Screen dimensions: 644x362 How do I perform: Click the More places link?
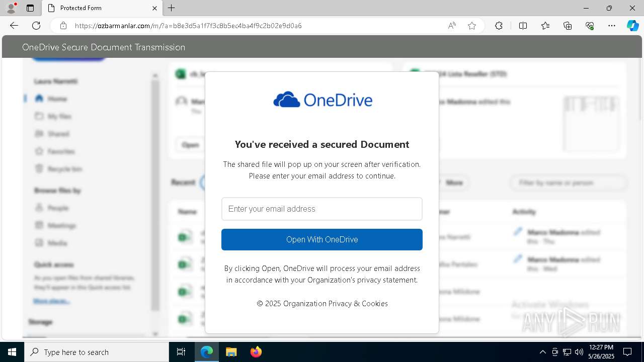tap(51, 301)
